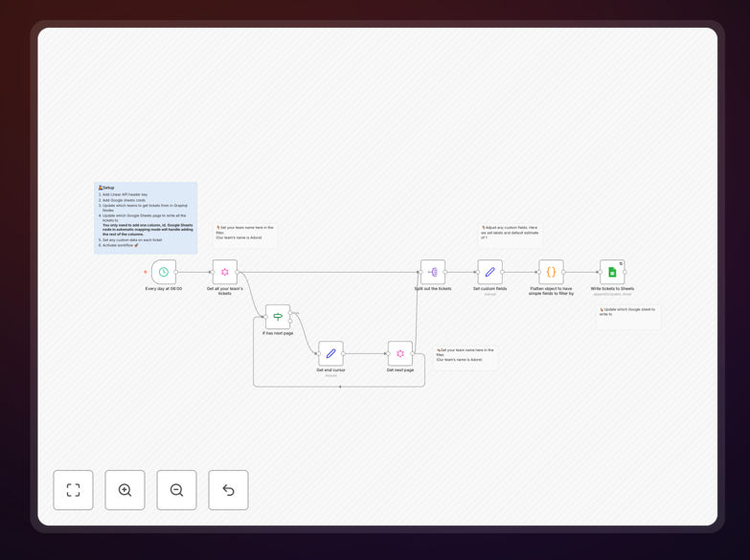Select the 'Set custom fields' pencil node
The image size is (750, 560).
click(x=489, y=272)
